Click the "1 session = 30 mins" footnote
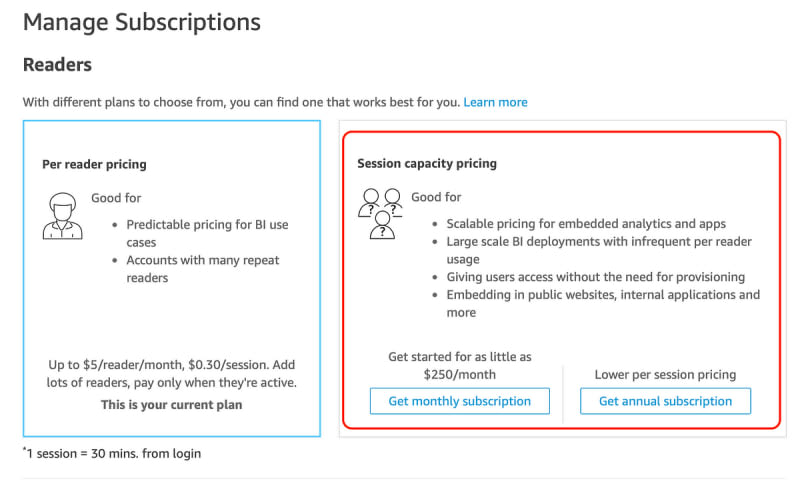The height and width of the screenshot is (487, 800). (x=112, y=453)
